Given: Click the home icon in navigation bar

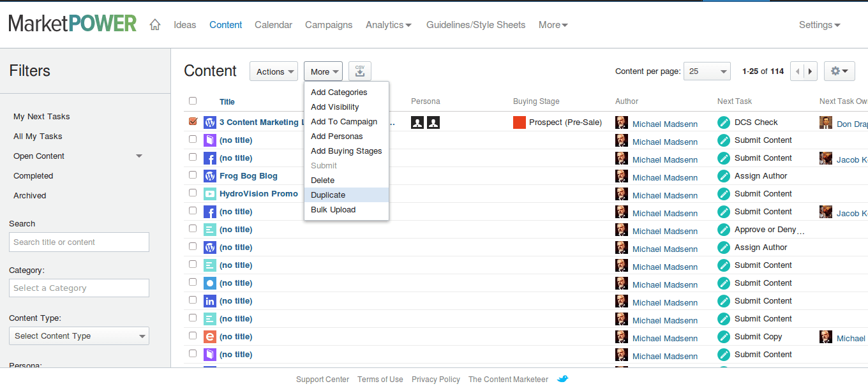Looking at the screenshot, I should pos(154,25).
